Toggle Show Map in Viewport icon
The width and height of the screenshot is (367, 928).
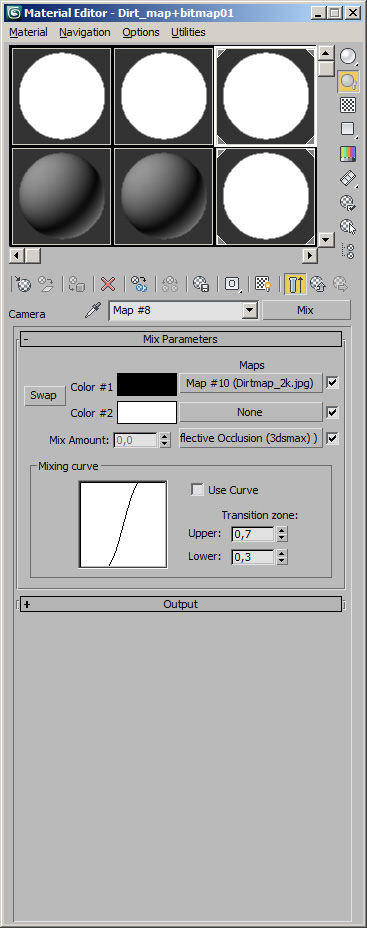pyautogui.click(x=263, y=284)
